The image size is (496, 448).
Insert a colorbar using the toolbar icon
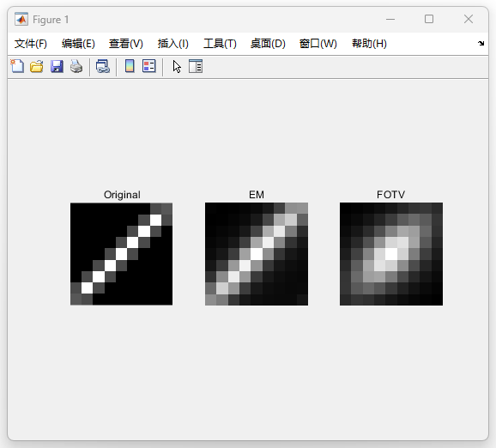130,66
